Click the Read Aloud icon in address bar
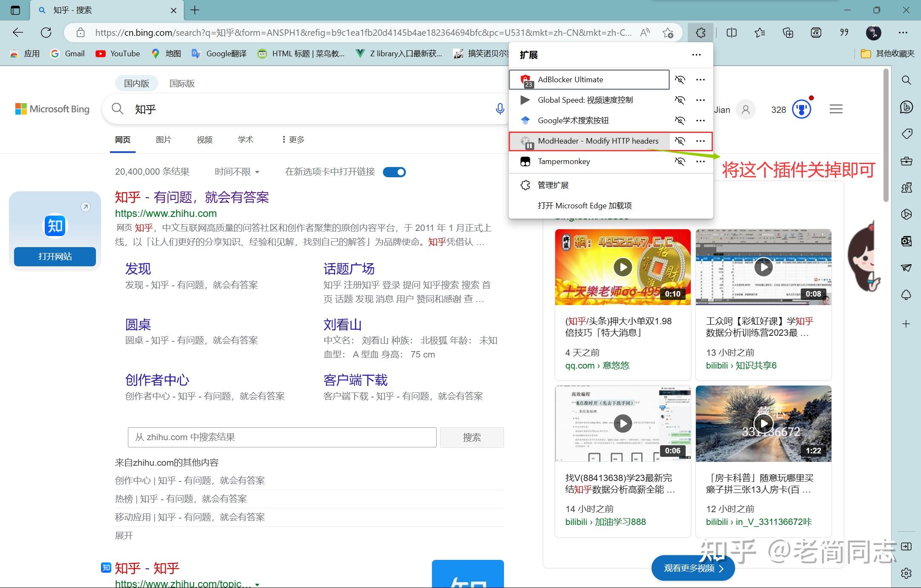The height and width of the screenshot is (588, 921). 645,32
